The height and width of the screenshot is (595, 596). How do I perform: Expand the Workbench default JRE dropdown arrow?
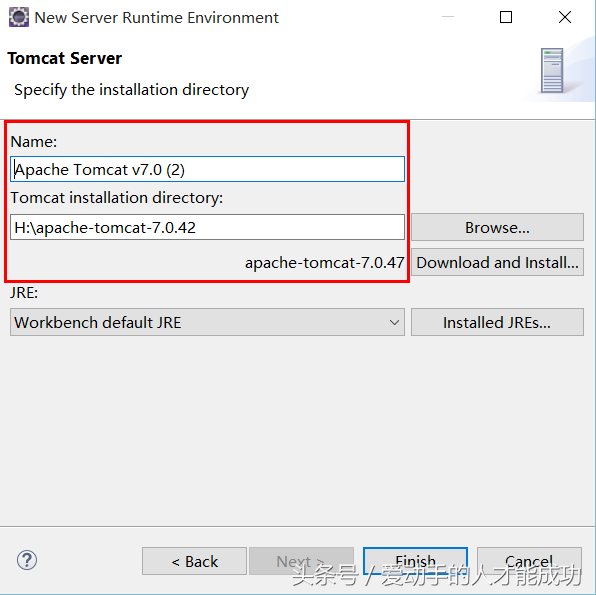pyautogui.click(x=394, y=323)
